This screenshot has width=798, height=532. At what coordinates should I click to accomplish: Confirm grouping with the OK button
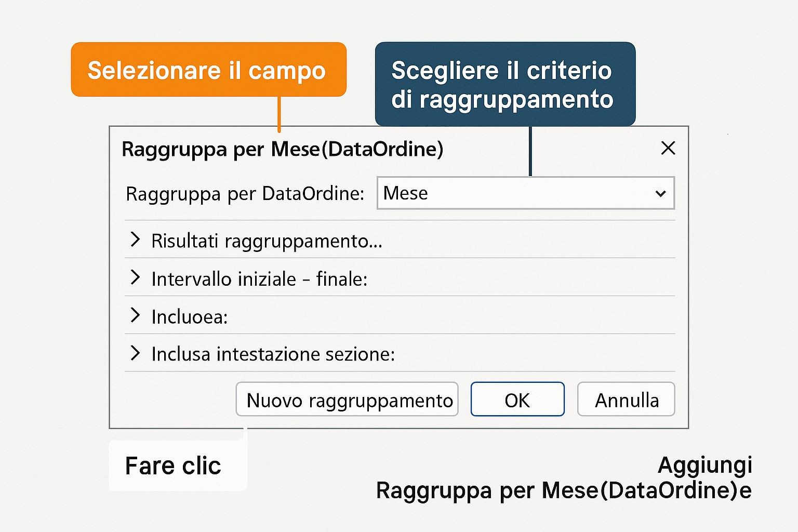coord(517,400)
